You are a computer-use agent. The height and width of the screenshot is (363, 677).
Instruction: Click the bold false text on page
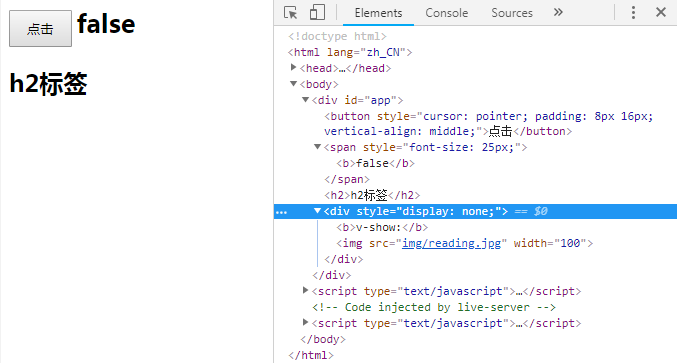pyautogui.click(x=106, y=24)
